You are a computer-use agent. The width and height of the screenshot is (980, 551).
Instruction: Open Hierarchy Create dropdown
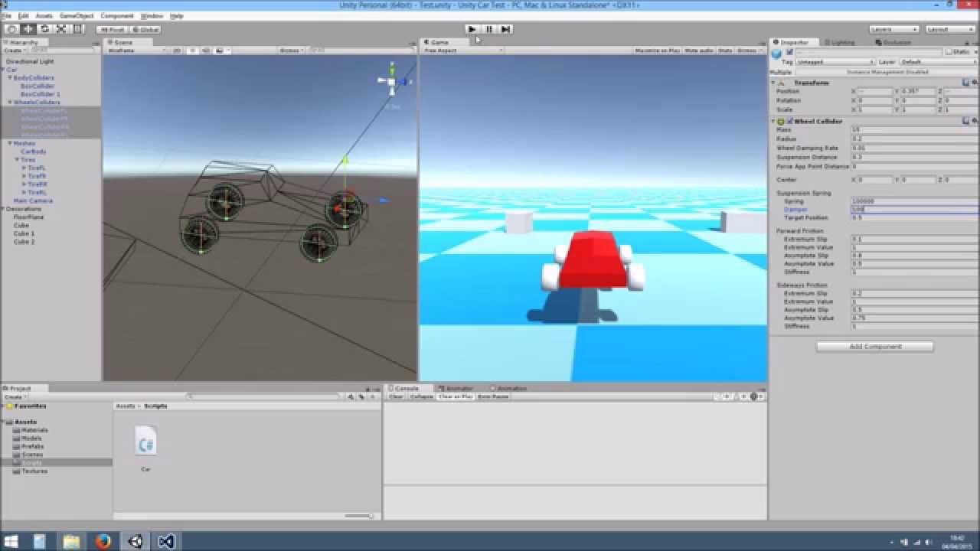click(15, 51)
